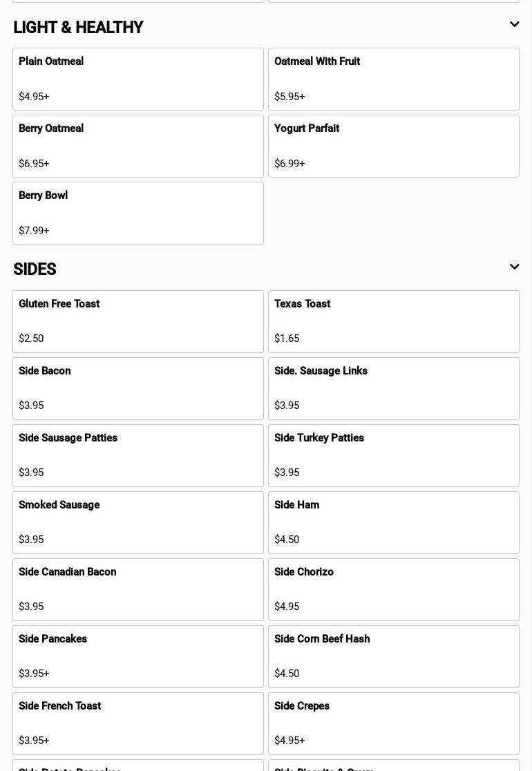532x771 pixels.
Task: Choose the Side Bacon card
Action: pyautogui.click(x=138, y=388)
